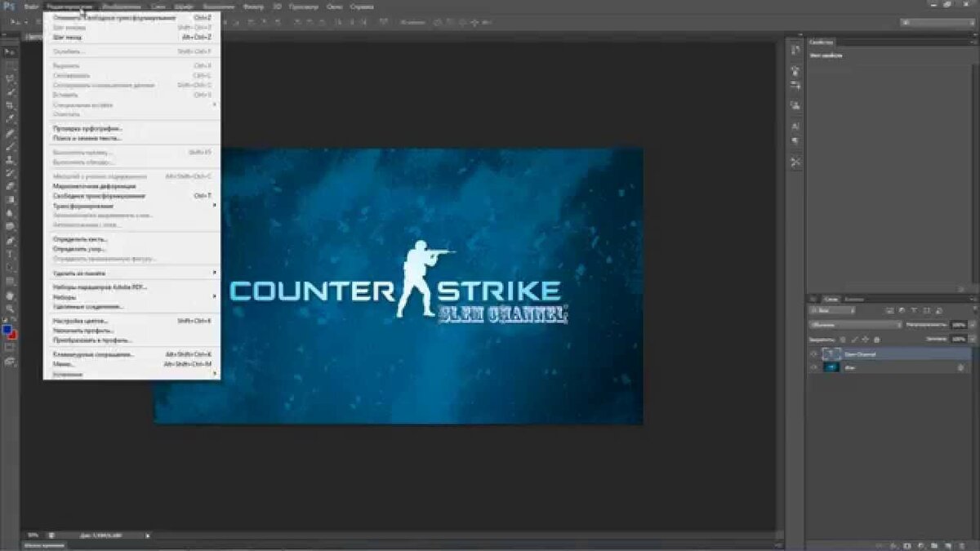The height and width of the screenshot is (551, 980).
Task: Toggle lock all in Layers panel
Action: tap(876, 339)
